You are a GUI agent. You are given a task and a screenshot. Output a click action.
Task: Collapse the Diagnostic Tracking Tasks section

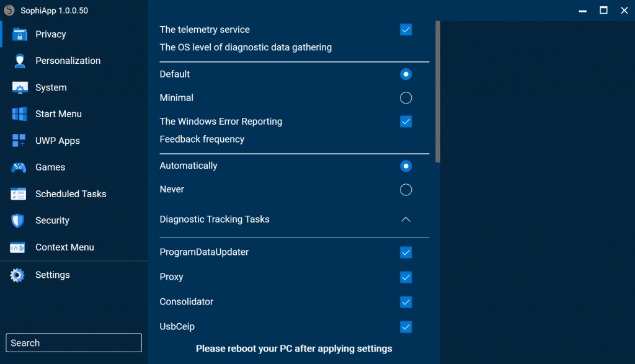[x=406, y=220]
